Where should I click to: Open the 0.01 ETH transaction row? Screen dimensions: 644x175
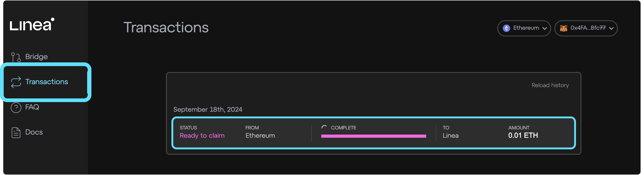point(373,133)
